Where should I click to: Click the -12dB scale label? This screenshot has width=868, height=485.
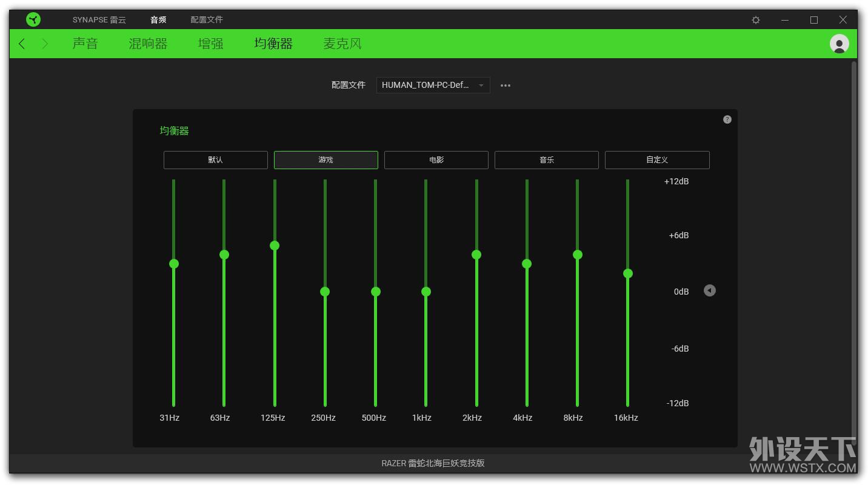678,403
